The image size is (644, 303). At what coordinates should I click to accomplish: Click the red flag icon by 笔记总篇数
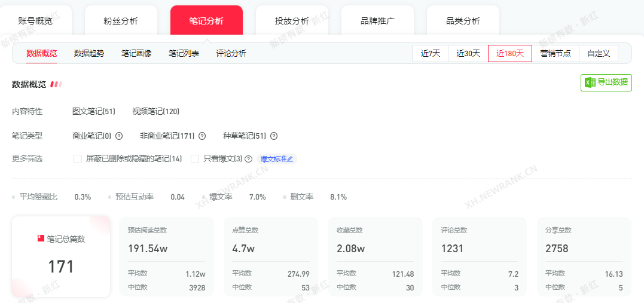click(x=41, y=238)
